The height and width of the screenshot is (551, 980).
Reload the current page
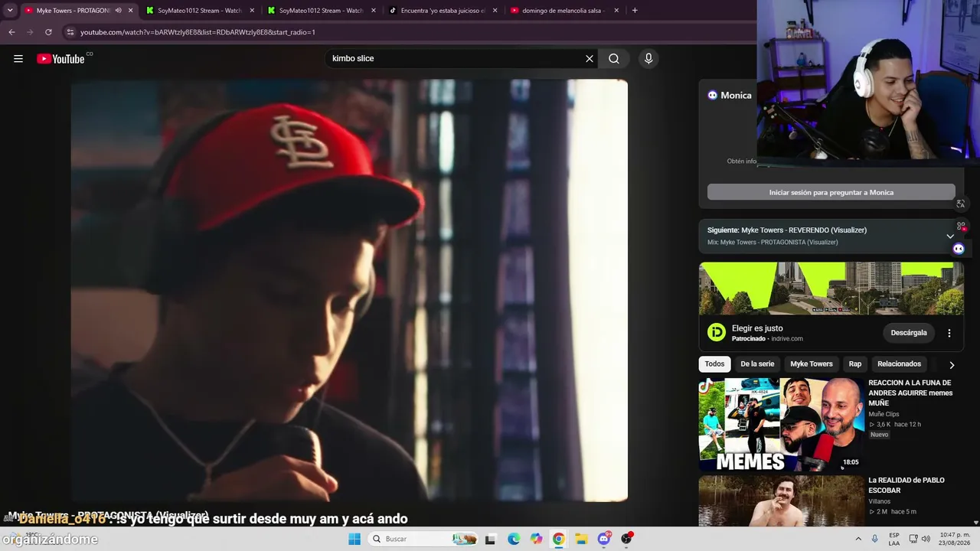[48, 32]
